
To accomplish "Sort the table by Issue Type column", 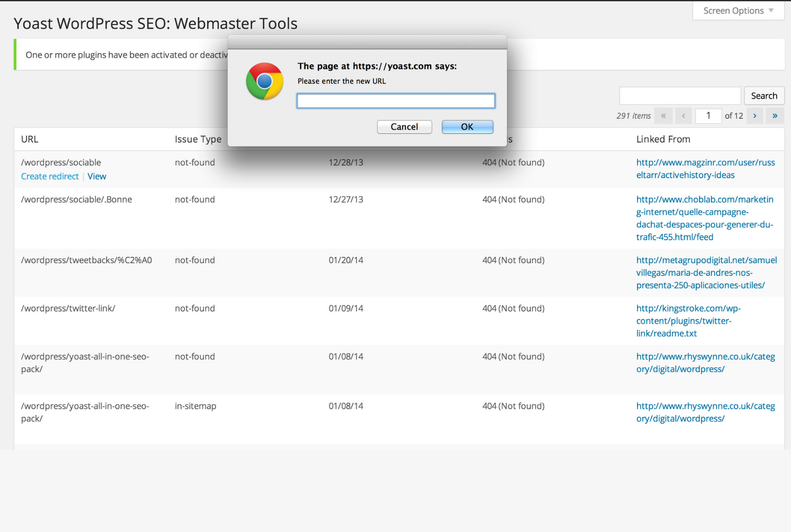I will click(198, 139).
